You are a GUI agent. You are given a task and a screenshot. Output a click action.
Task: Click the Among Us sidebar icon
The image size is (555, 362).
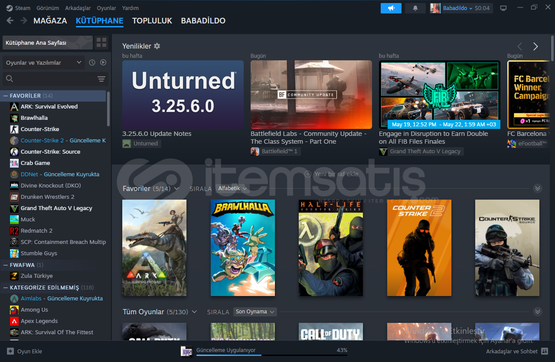coord(14,310)
